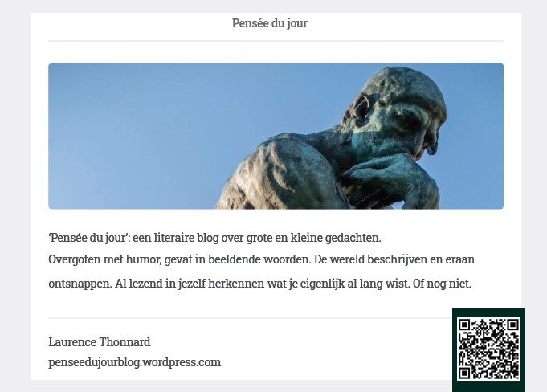
Task: Click the blue sky area of the banner
Action: [x=157, y=133]
